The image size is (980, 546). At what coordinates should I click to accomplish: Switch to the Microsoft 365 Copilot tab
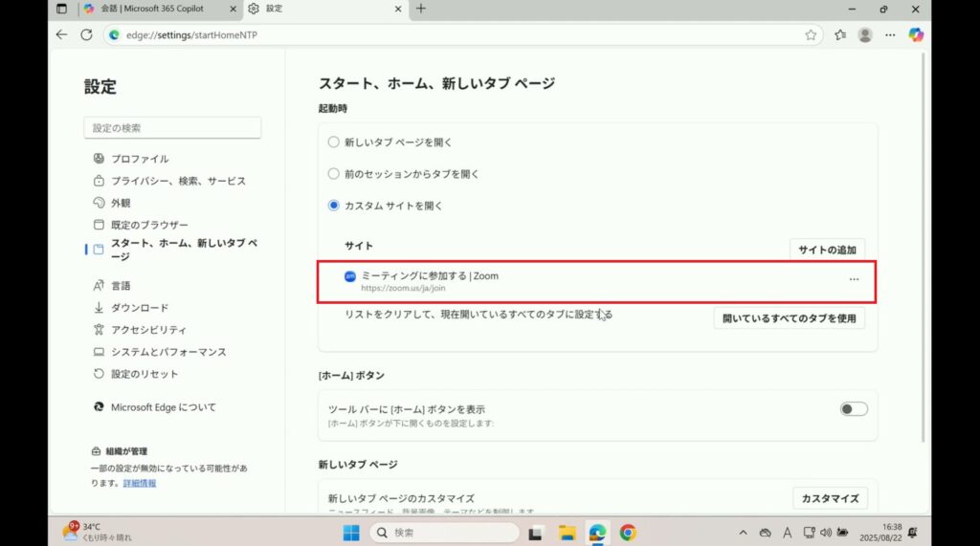153,9
